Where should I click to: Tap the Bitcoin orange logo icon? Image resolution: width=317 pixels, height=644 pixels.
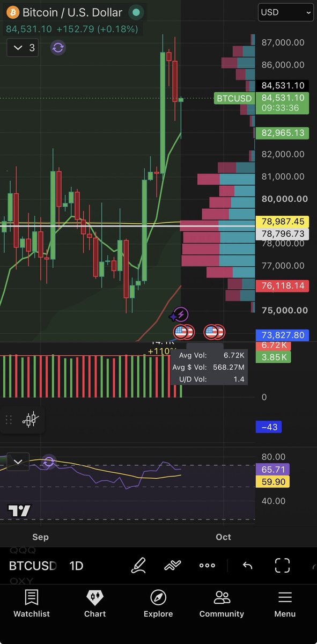coord(12,12)
